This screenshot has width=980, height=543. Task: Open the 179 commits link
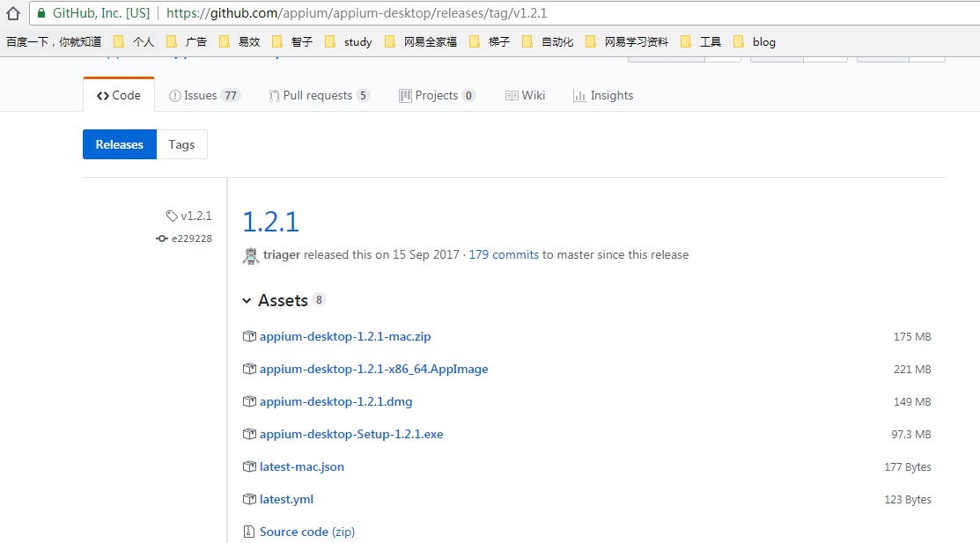coord(504,254)
